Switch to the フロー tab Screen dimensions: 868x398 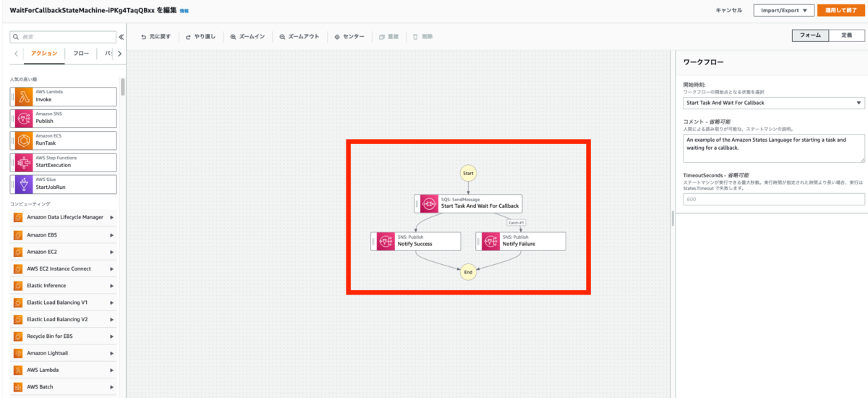(x=81, y=54)
